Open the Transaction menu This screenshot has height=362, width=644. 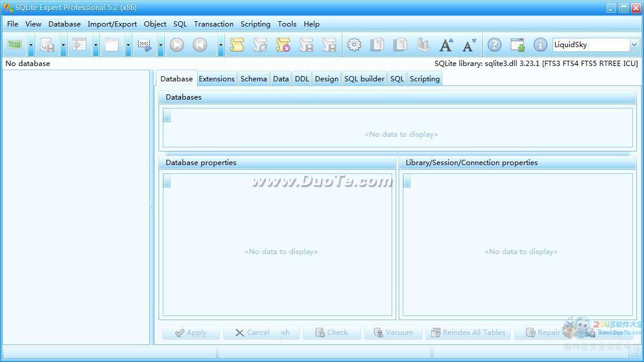coord(213,24)
